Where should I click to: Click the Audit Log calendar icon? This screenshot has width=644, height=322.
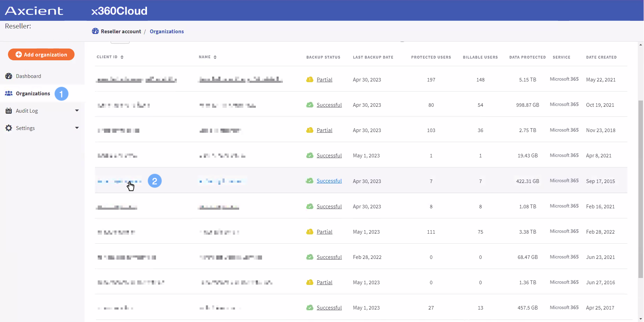[9, 111]
